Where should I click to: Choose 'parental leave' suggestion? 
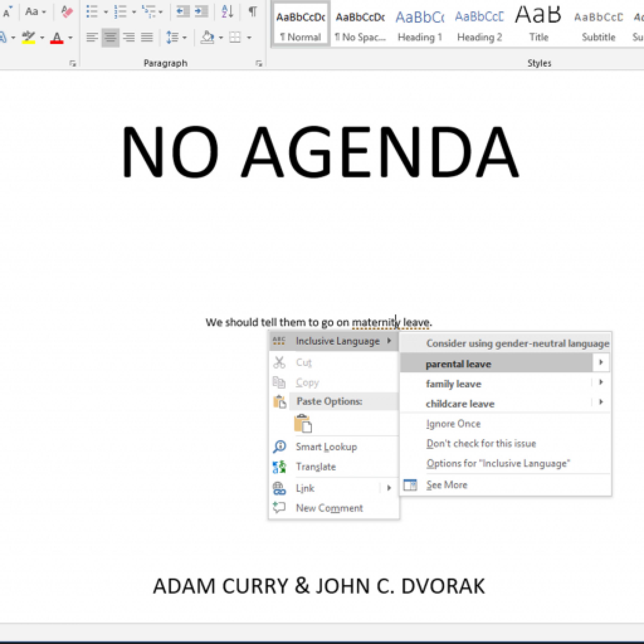pos(458,364)
